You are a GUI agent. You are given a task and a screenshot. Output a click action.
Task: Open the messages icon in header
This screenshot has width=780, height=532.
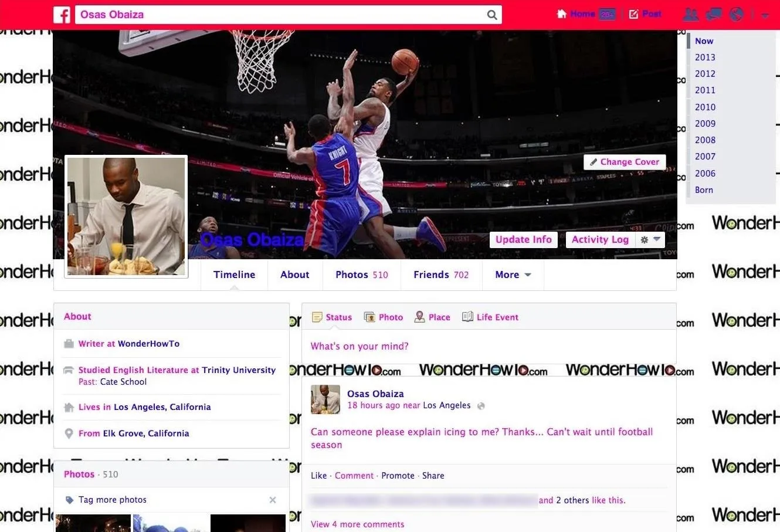(x=714, y=15)
